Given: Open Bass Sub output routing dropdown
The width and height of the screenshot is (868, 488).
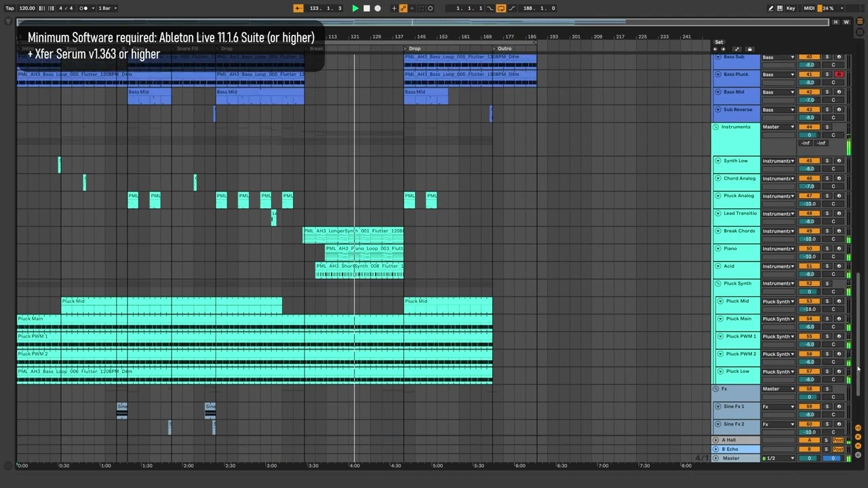Looking at the screenshot, I should pos(778,57).
